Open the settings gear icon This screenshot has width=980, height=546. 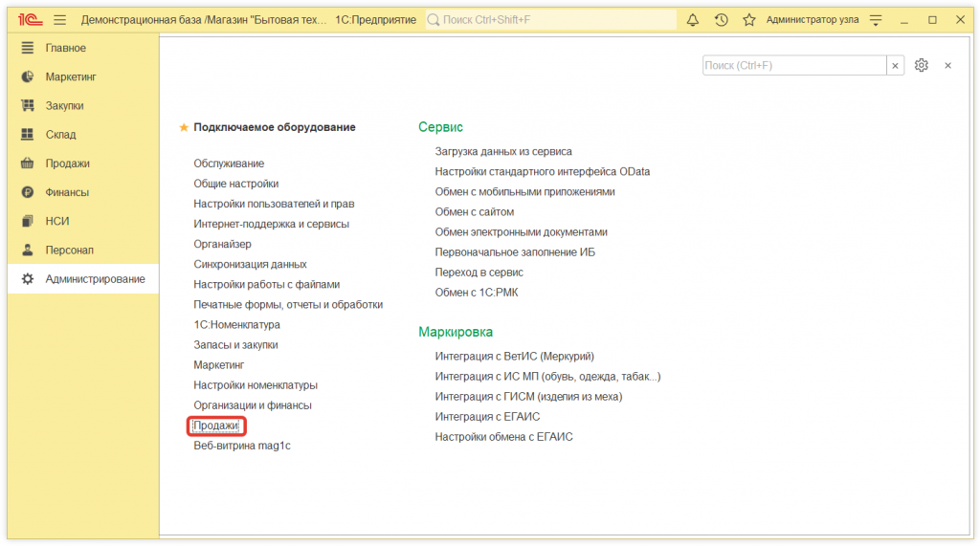point(921,65)
